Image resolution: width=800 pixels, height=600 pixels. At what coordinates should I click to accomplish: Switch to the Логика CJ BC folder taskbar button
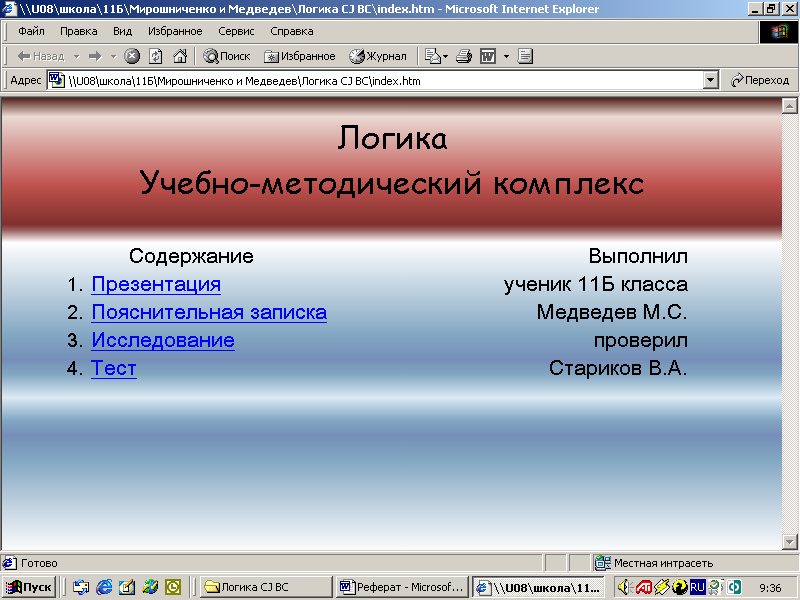point(265,587)
